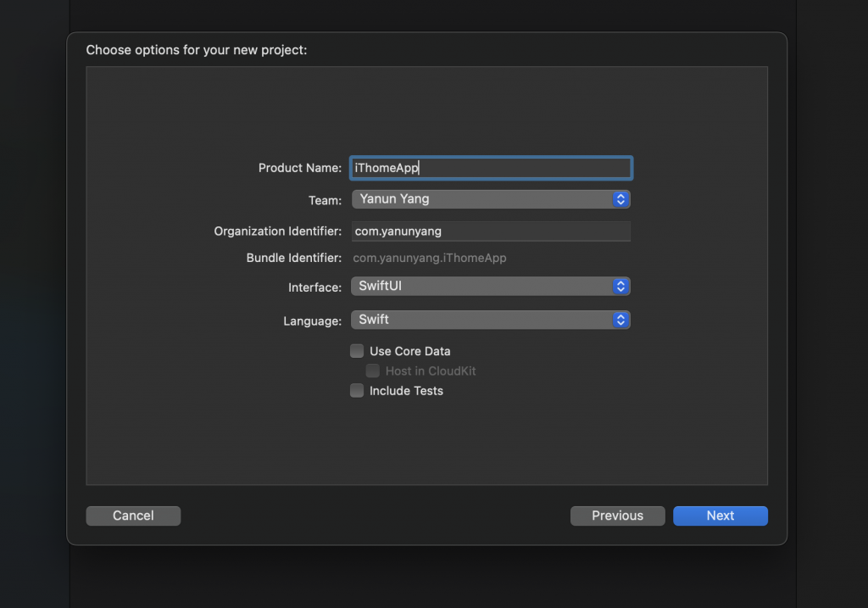
Task: Click the "Choose options for your new project" heading
Action: 197,50
